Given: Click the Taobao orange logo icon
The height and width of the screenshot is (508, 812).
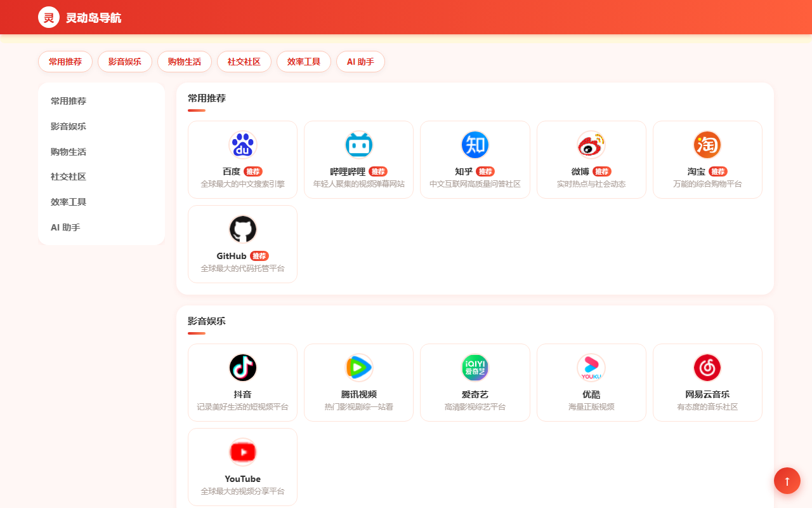Looking at the screenshot, I should coord(707,145).
